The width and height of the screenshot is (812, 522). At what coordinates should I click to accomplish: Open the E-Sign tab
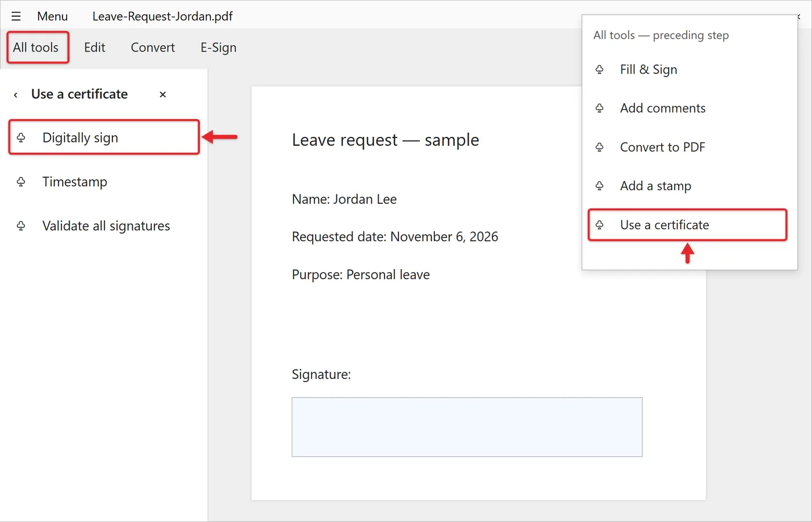[x=219, y=48]
